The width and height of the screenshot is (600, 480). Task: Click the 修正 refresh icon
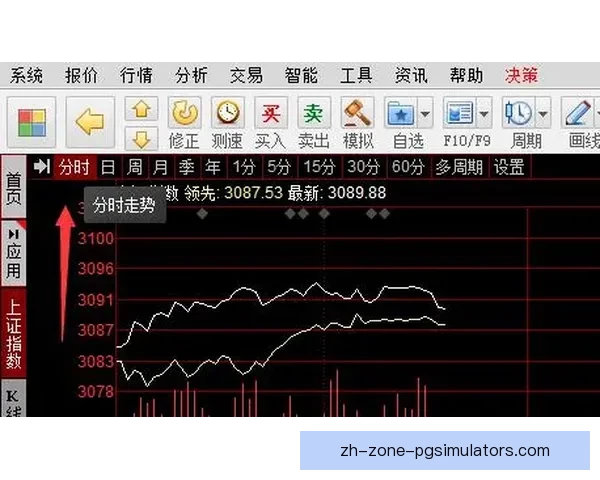pos(184,113)
